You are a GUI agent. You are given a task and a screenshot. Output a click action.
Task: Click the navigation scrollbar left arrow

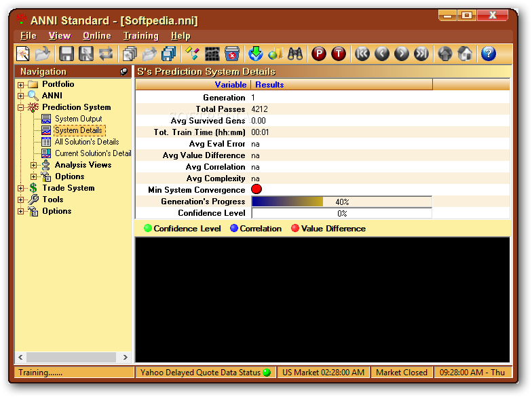[20, 357]
